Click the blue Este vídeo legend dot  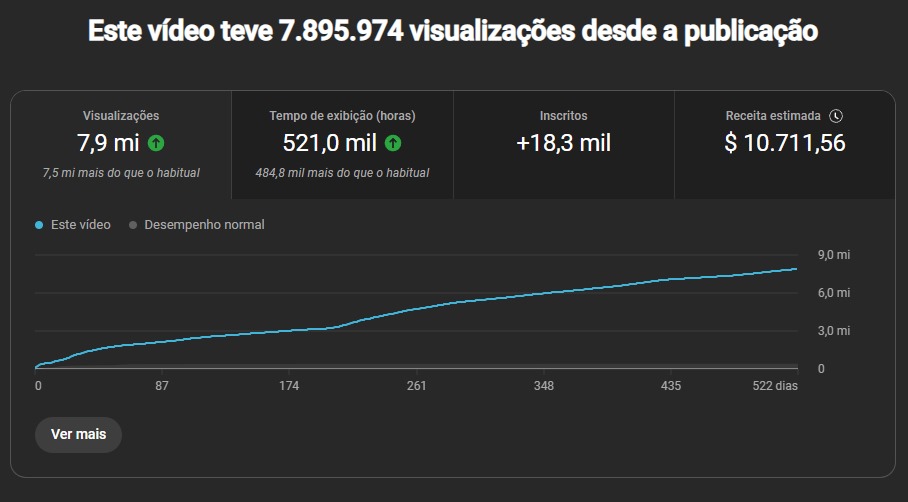(39, 225)
